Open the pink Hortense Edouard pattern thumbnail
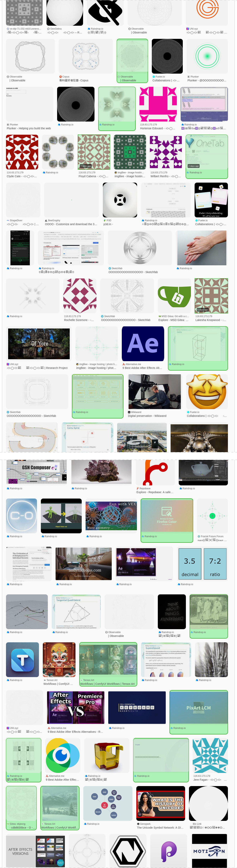 pos(158,104)
